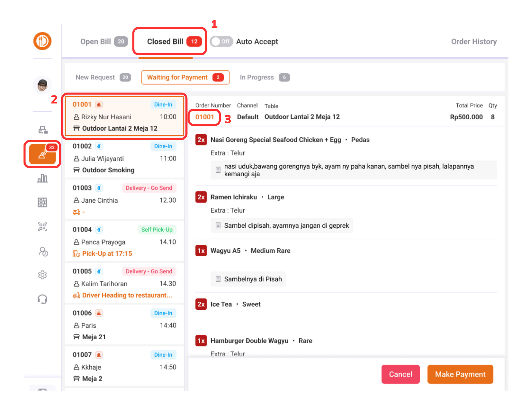Viewport: 532px width, 403px height.
Task: Open the orders icon with 32 badge
Action: (x=42, y=154)
